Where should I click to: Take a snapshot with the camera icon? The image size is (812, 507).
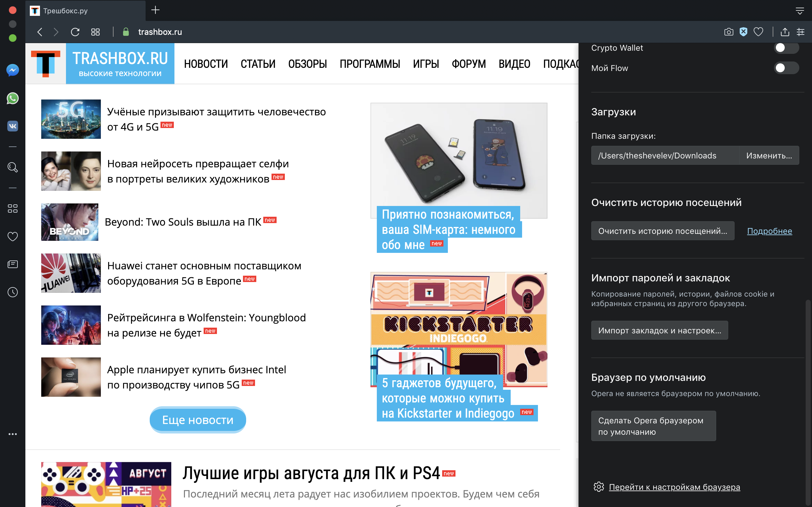pyautogui.click(x=729, y=32)
